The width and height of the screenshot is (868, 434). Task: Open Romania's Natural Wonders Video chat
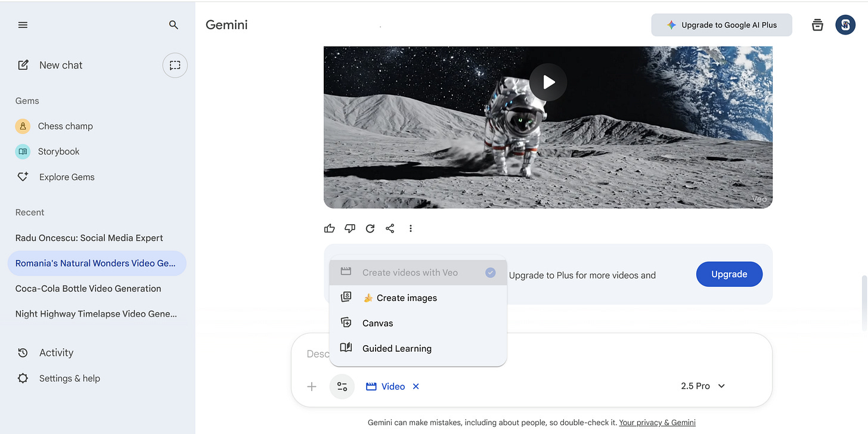click(97, 263)
